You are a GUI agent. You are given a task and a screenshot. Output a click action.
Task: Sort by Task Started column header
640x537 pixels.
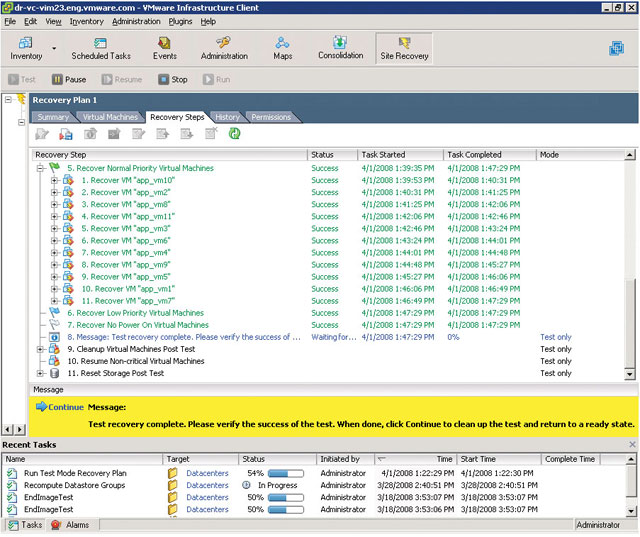pos(400,155)
